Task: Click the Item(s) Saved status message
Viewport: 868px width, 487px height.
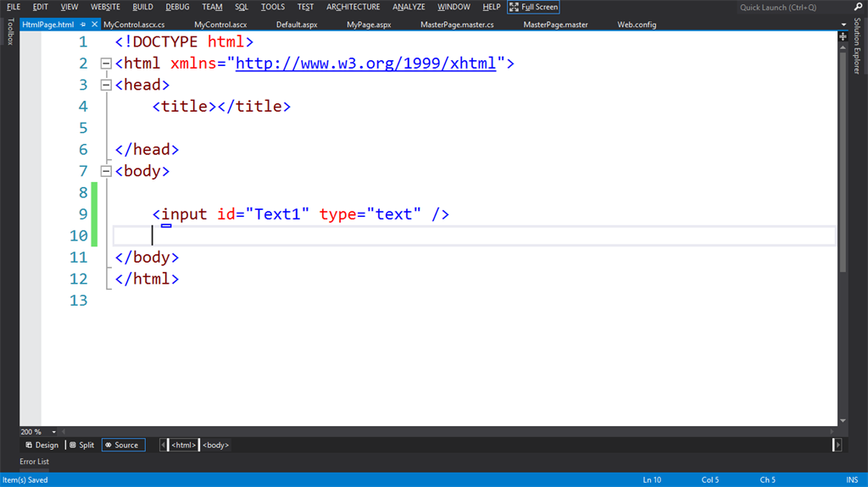Action: click(25, 480)
